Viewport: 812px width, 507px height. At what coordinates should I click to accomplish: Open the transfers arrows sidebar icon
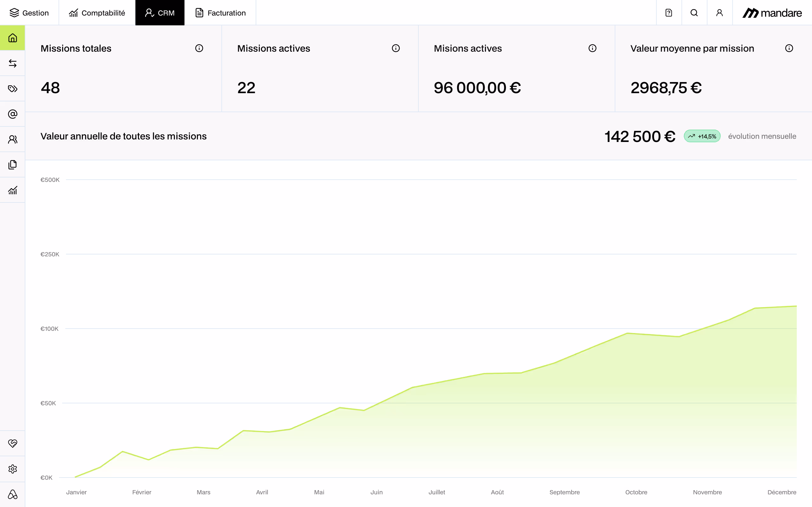[12, 63]
